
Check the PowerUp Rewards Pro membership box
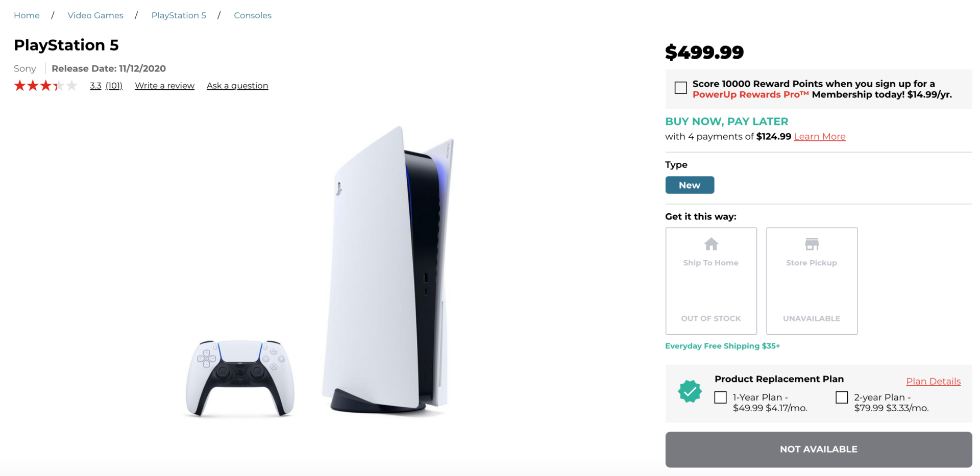[680, 88]
